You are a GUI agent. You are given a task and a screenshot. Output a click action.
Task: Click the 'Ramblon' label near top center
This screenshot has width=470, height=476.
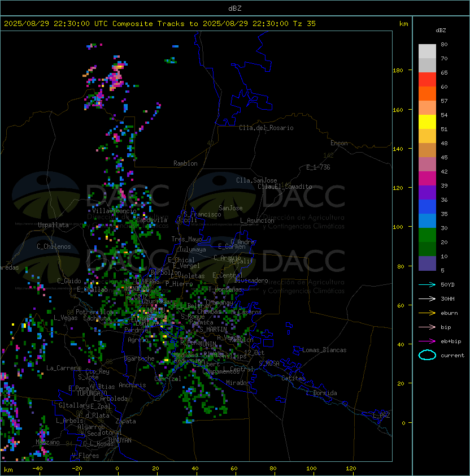point(185,163)
